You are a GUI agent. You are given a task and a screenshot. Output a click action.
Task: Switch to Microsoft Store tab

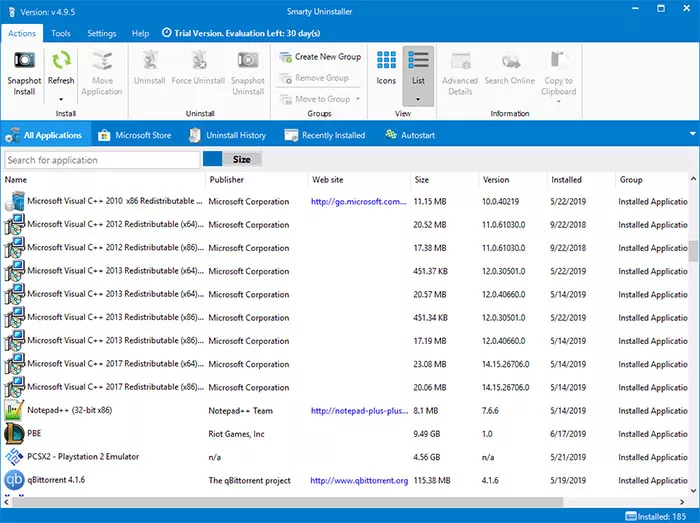click(x=135, y=135)
